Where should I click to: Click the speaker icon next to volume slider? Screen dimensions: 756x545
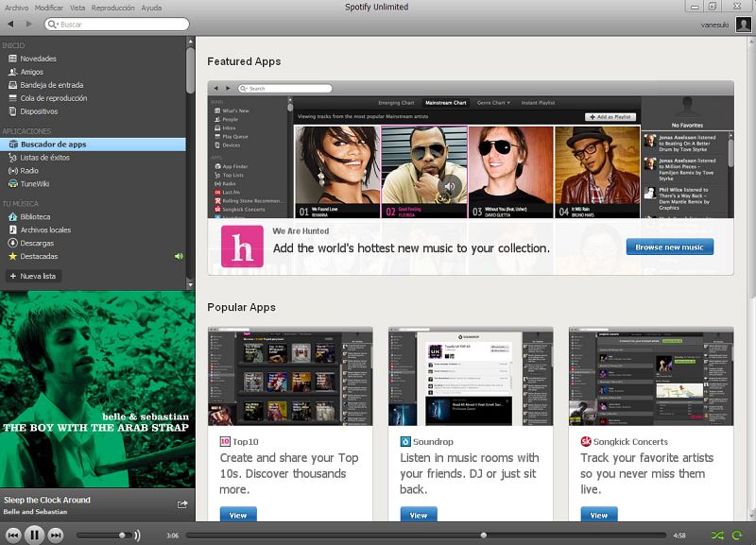tap(137, 536)
